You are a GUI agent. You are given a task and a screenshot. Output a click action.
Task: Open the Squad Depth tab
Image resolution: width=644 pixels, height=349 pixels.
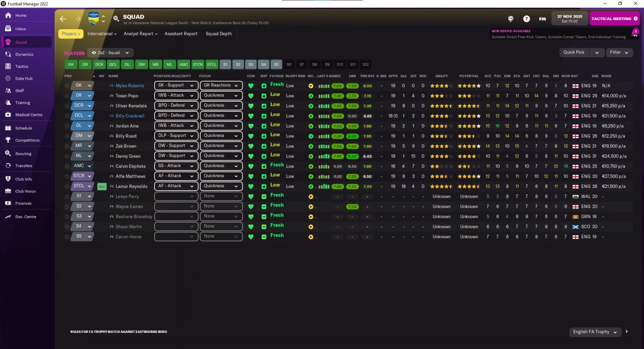[x=219, y=34]
